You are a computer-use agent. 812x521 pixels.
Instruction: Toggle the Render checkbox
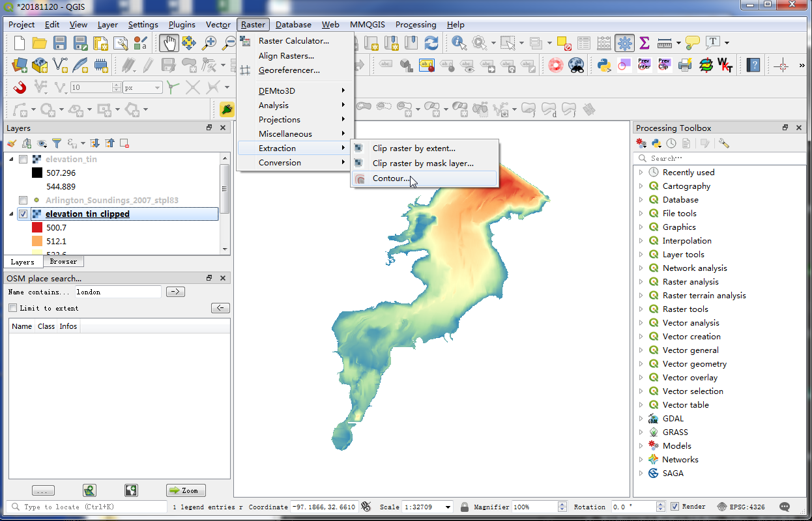click(675, 507)
